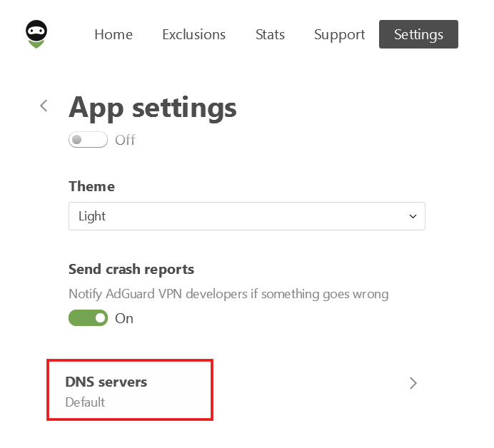Click the On label beside crash reports toggle
The width and height of the screenshot is (494, 448).
tap(124, 318)
